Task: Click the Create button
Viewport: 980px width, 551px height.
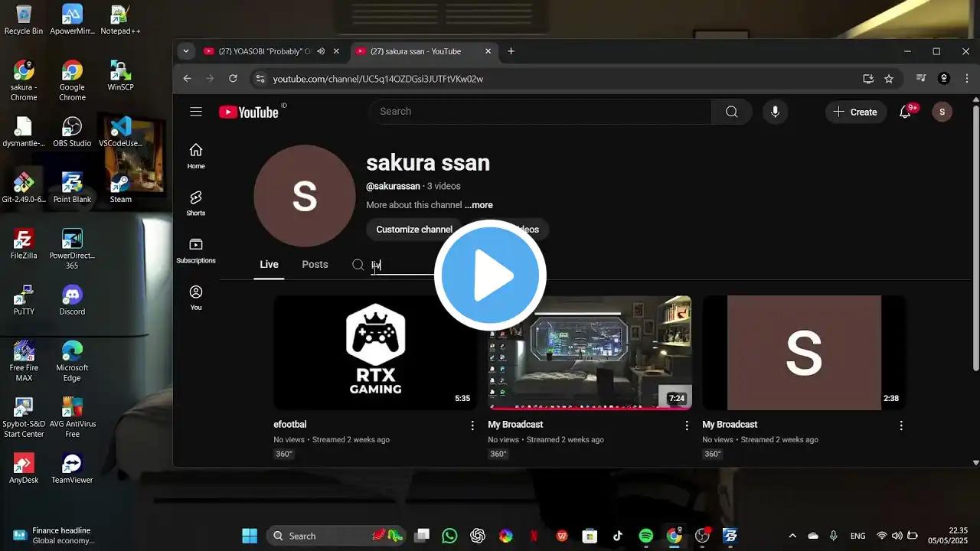Action: tap(855, 112)
